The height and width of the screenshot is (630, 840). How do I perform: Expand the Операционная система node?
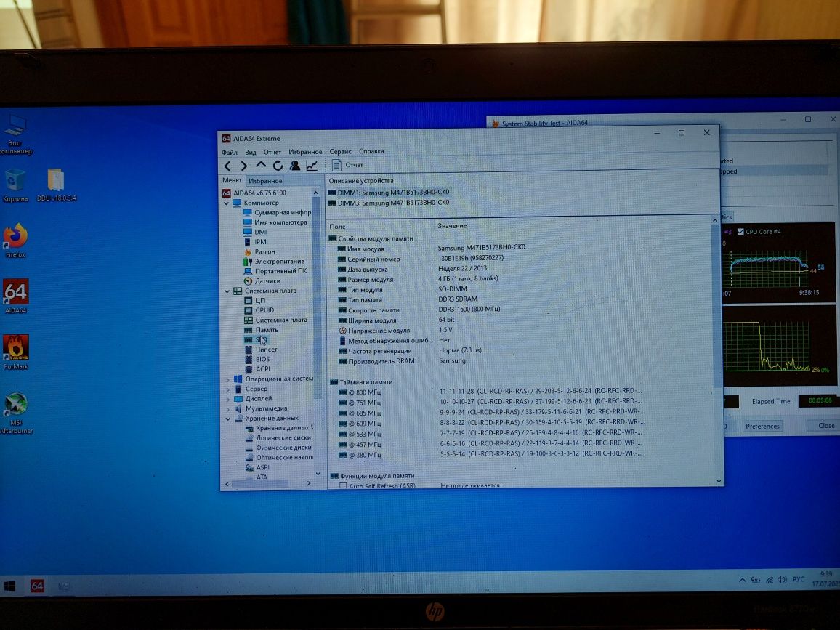pyautogui.click(x=227, y=379)
